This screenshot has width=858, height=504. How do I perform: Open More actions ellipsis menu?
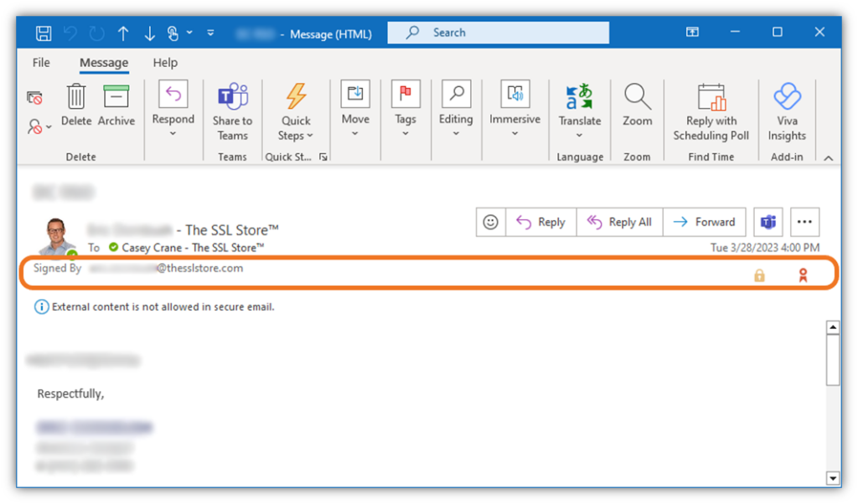[x=804, y=222]
